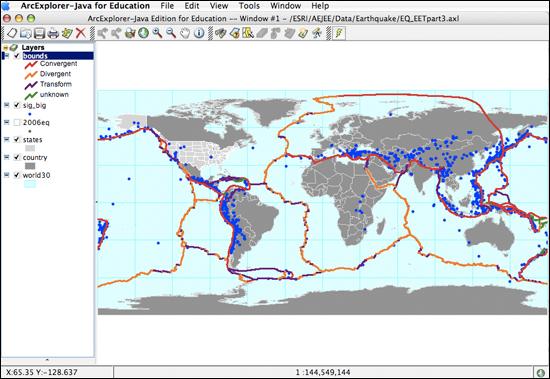Click the red X remove layer icon

[x=81, y=33]
